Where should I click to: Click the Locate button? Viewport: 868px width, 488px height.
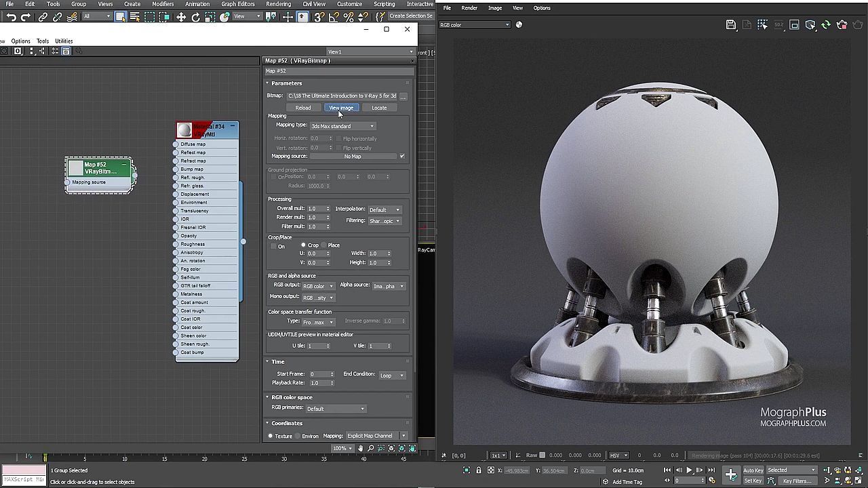pos(379,108)
